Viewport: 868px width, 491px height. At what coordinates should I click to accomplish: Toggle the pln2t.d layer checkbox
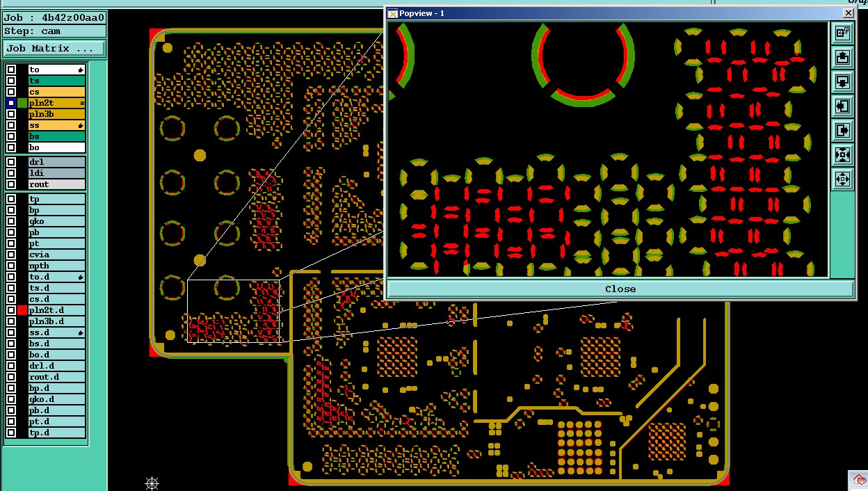[x=11, y=310]
